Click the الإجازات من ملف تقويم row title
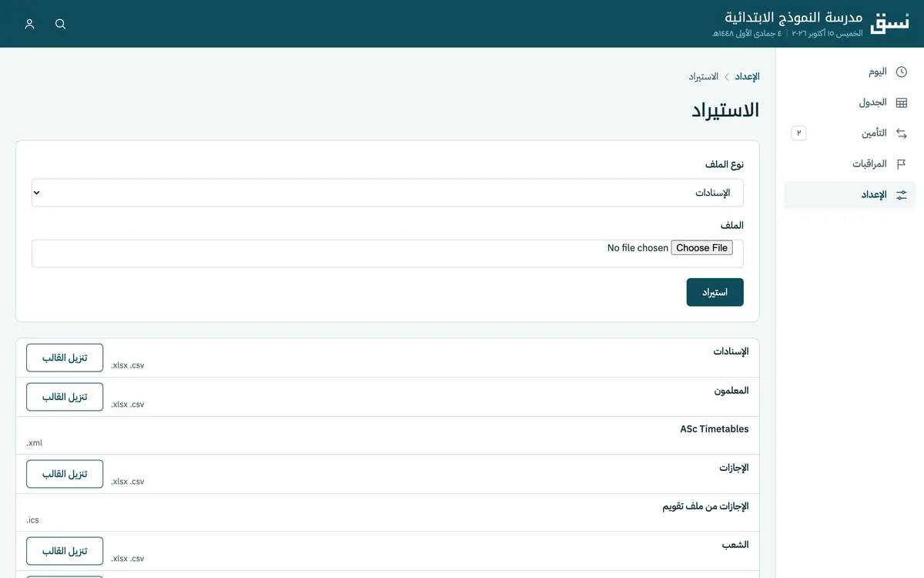Viewport: 924px width, 578px height. 706,506
